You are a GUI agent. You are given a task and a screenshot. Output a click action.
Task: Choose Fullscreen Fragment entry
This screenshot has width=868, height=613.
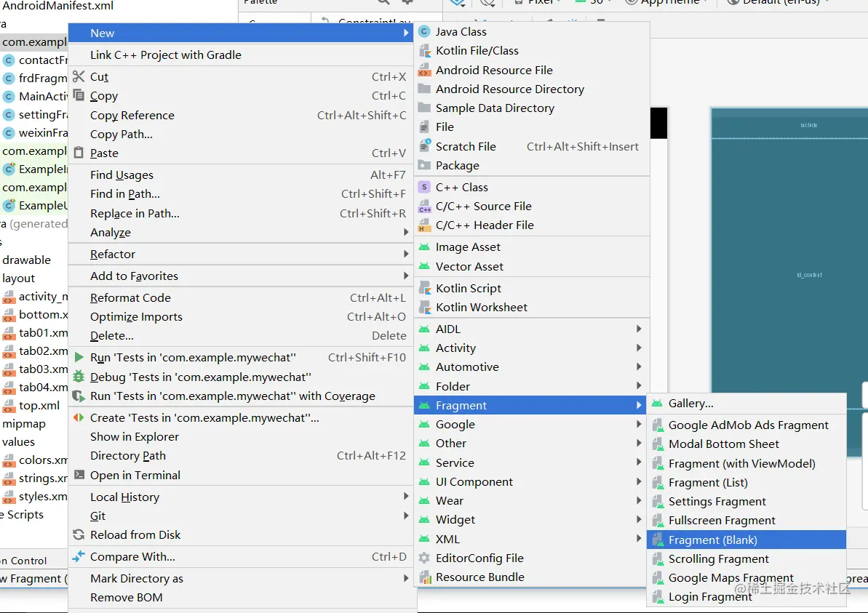pyautogui.click(x=746, y=520)
